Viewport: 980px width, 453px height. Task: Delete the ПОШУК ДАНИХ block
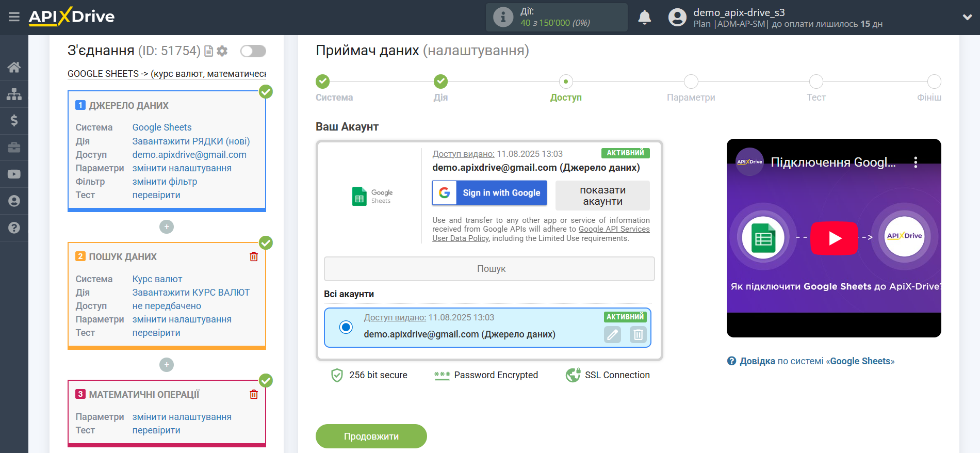click(254, 257)
